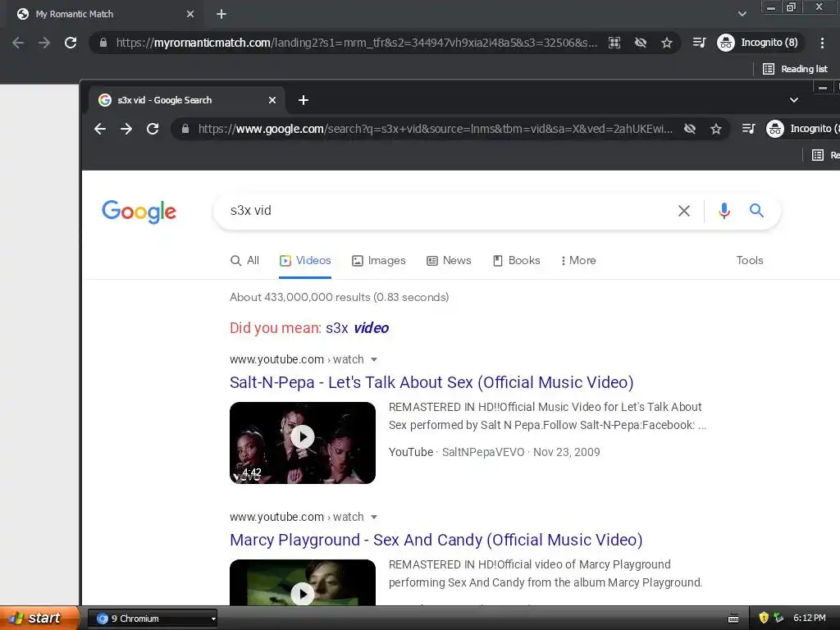Open the 9 Chromium taskbar group

(x=152, y=619)
